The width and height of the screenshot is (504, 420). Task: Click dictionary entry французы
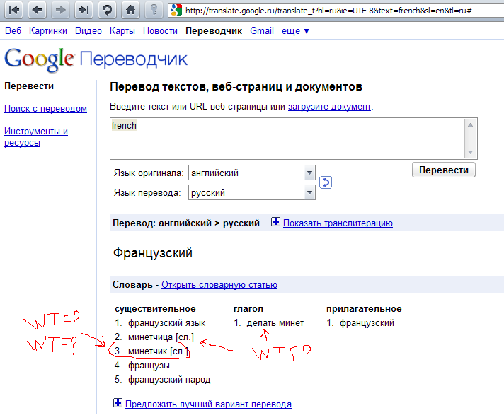pyautogui.click(x=149, y=366)
